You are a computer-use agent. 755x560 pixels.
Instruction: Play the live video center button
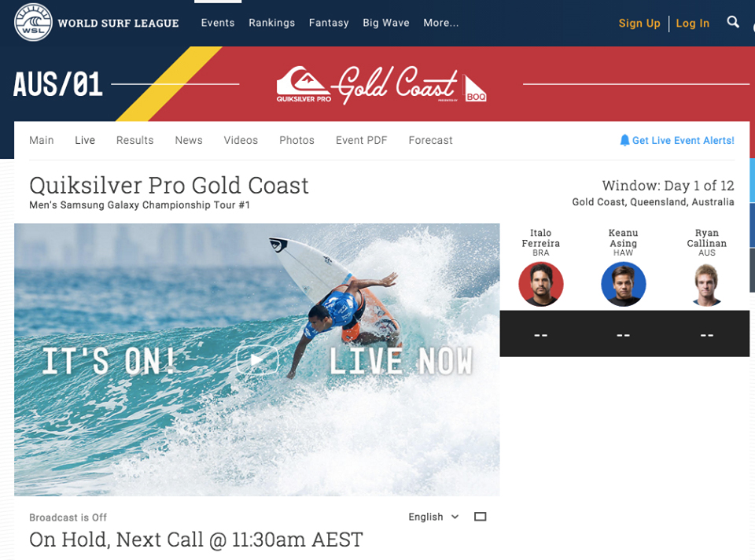[x=257, y=359]
